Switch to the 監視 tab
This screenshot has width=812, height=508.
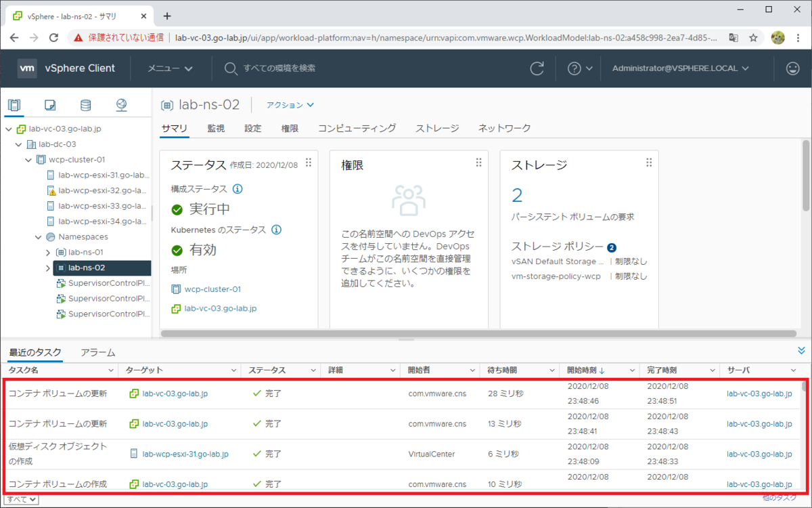(x=217, y=128)
